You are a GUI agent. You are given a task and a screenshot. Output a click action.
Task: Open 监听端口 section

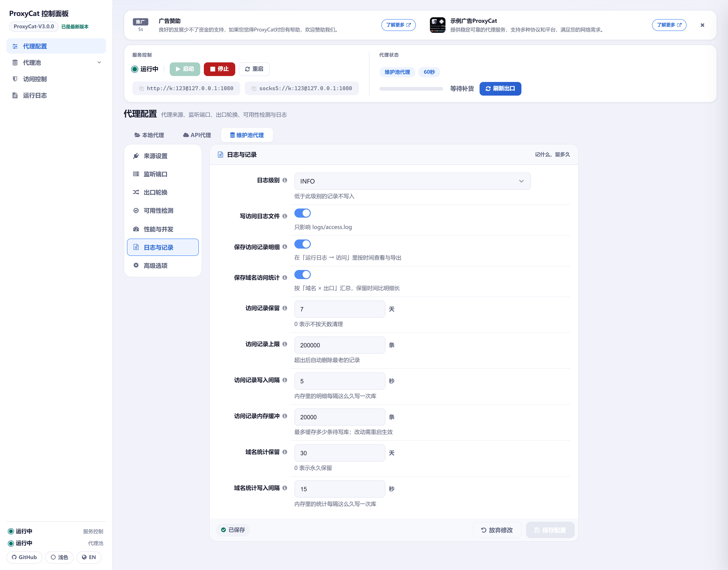pyautogui.click(x=163, y=174)
